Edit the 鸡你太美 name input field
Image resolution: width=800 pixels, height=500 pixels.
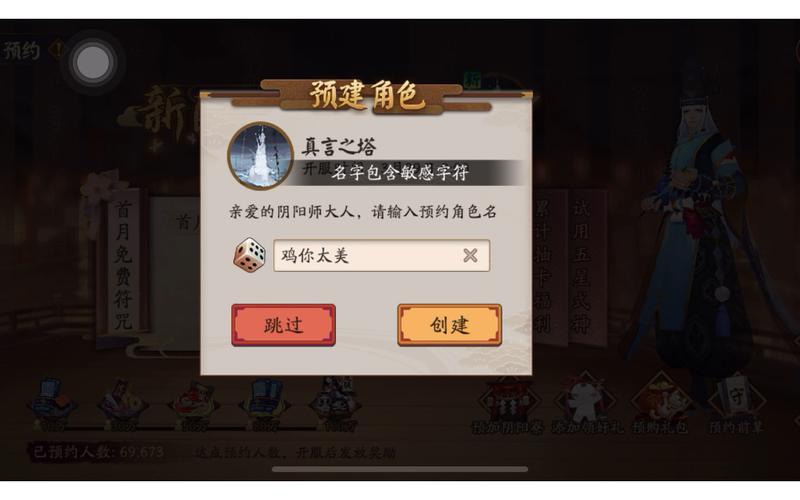(382, 255)
